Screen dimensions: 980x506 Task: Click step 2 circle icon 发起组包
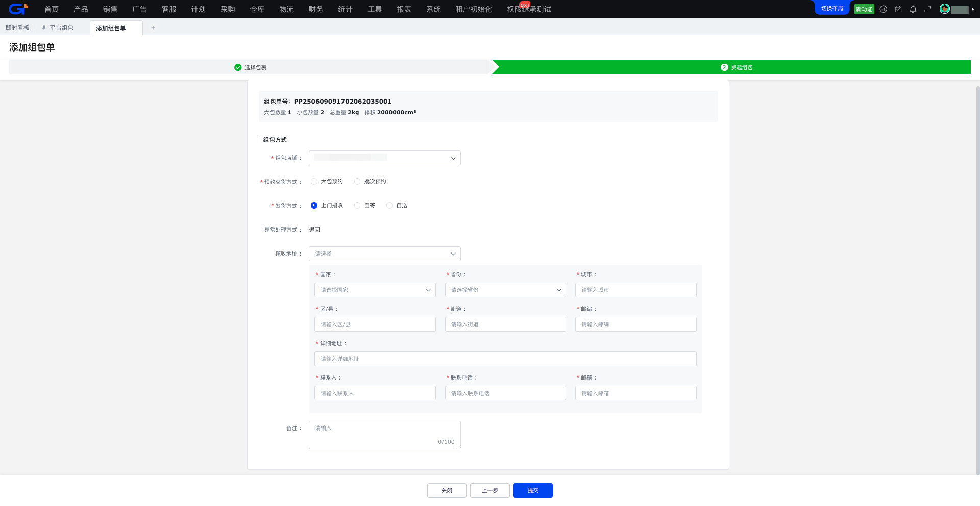pyautogui.click(x=724, y=67)
